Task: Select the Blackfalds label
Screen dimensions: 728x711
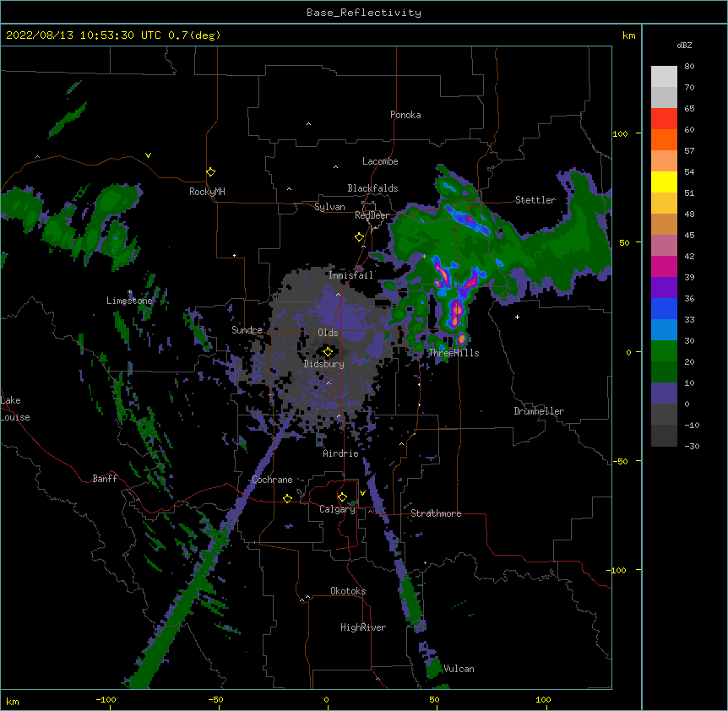Action: coord(372,188)
